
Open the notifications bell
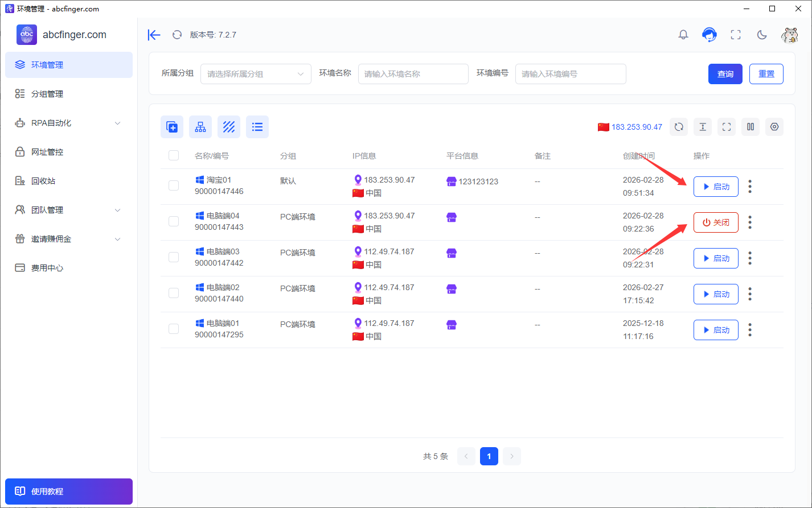683,35
